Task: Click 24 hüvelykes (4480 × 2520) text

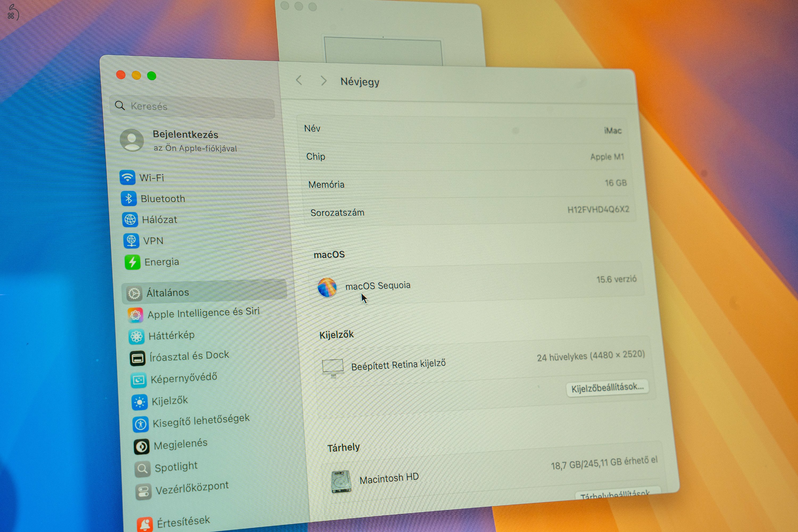Action: click(x=591, y=356)
